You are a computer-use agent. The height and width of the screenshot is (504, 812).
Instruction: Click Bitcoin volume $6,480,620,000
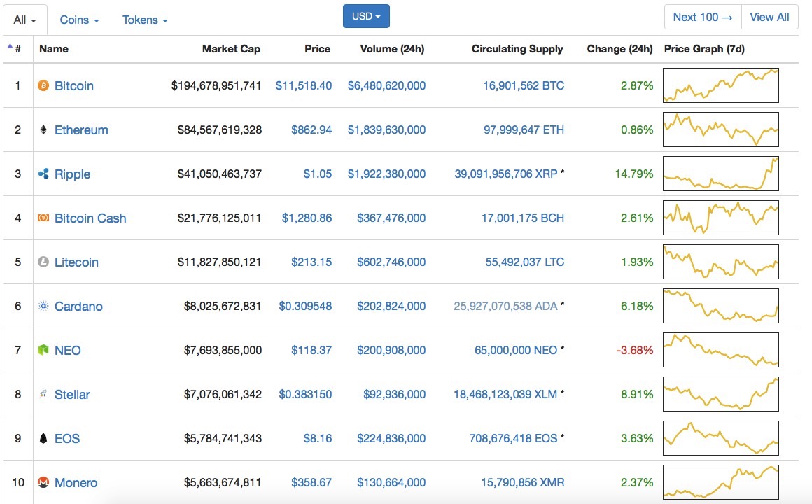click(386, 85)
